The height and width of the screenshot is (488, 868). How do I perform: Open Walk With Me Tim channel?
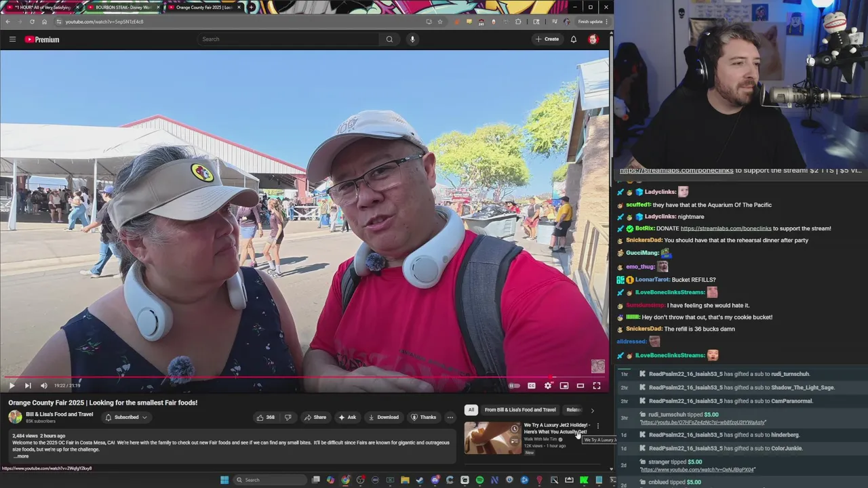(x=540, y=439)
